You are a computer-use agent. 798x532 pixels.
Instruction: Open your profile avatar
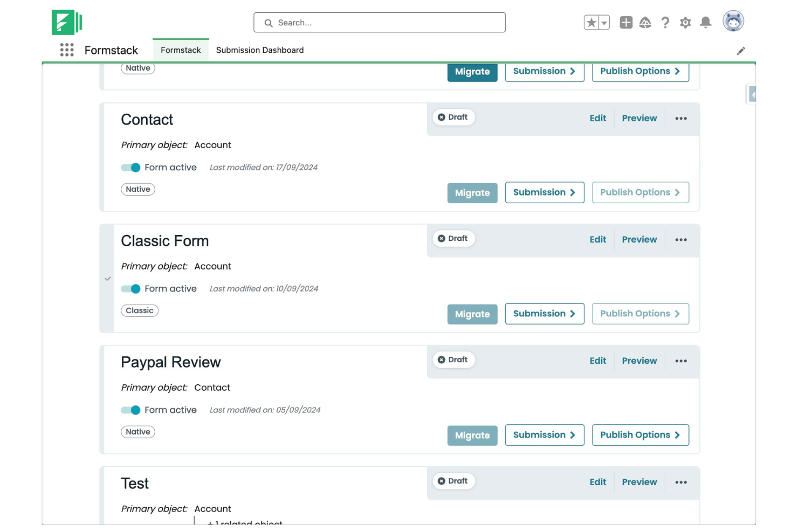click(733, 21)
